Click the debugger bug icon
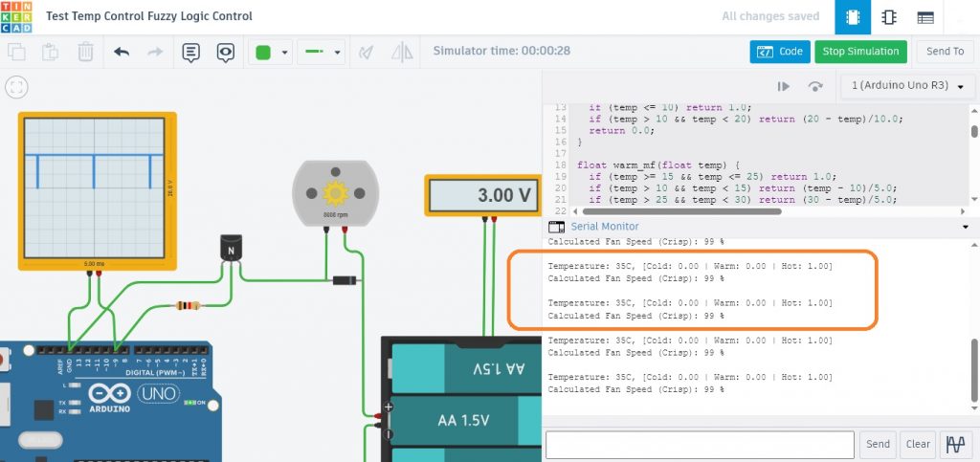The width and height of the screenshot is (980, 462). pos(815,86)
